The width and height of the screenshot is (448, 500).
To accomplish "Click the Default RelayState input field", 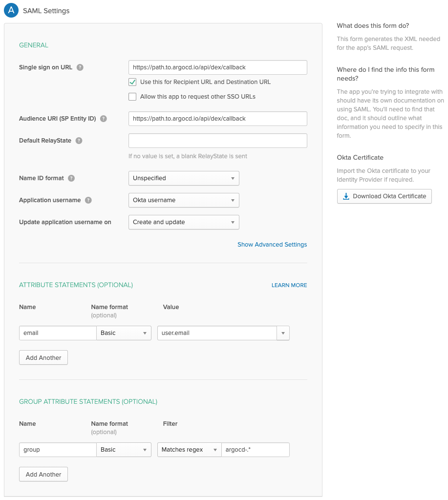I will tap(218, 141).
